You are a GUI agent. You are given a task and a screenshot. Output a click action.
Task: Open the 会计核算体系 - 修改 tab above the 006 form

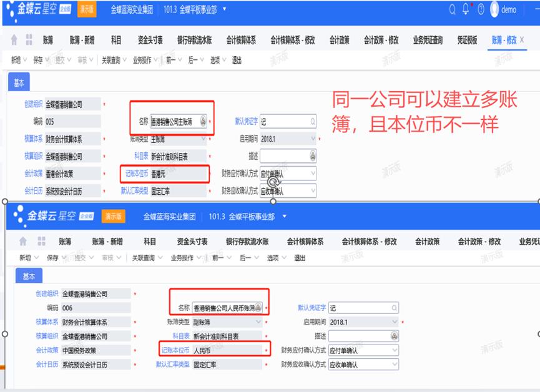(x=369, y=242)
